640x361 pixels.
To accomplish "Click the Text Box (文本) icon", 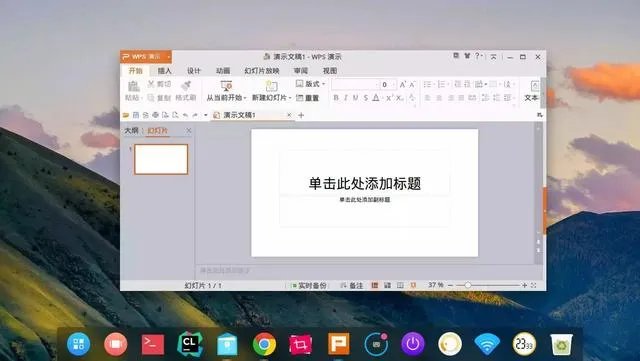I will click(534, 86).
